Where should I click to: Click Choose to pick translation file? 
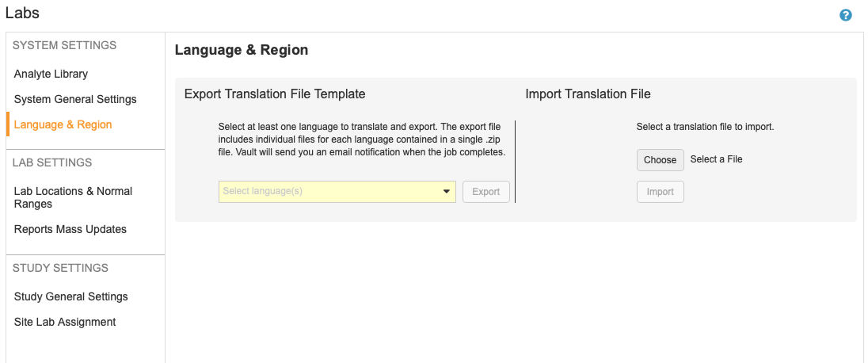(660, 159)
